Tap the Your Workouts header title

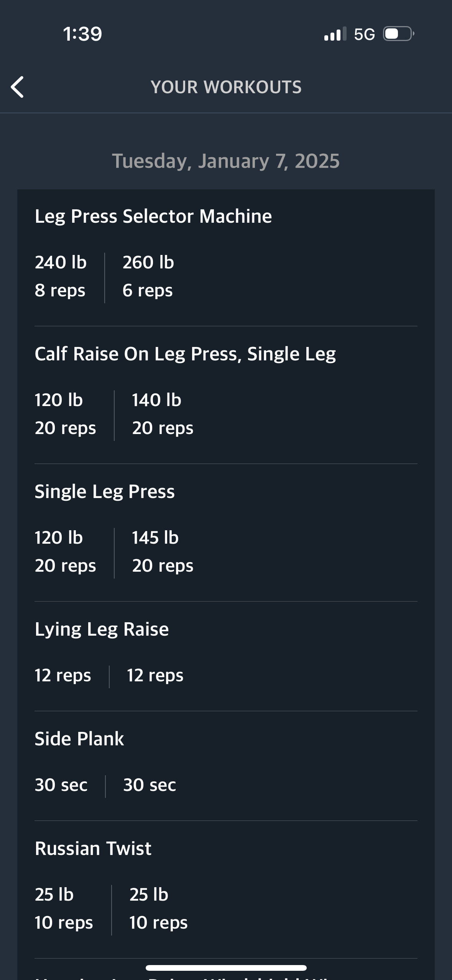pyautogui.click(x=226, y=87)
